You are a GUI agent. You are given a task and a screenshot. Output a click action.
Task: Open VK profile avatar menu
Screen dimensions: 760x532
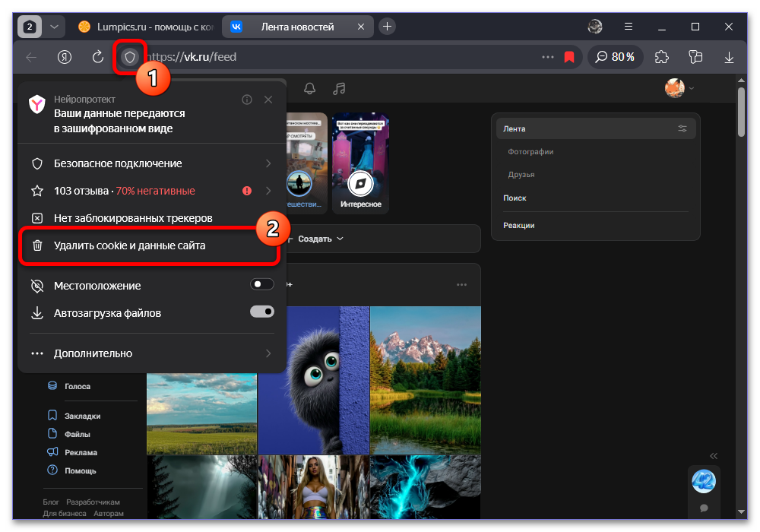[x=679, y=88]
